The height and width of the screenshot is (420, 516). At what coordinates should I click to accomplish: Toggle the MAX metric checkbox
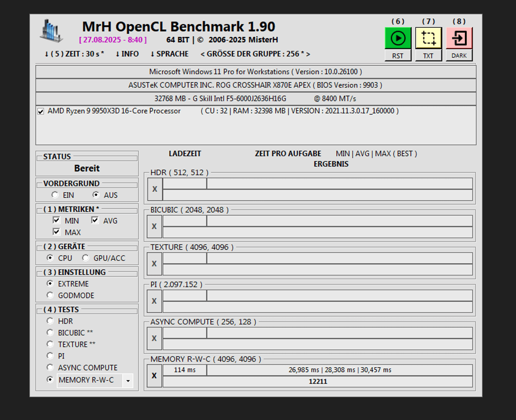56,231
